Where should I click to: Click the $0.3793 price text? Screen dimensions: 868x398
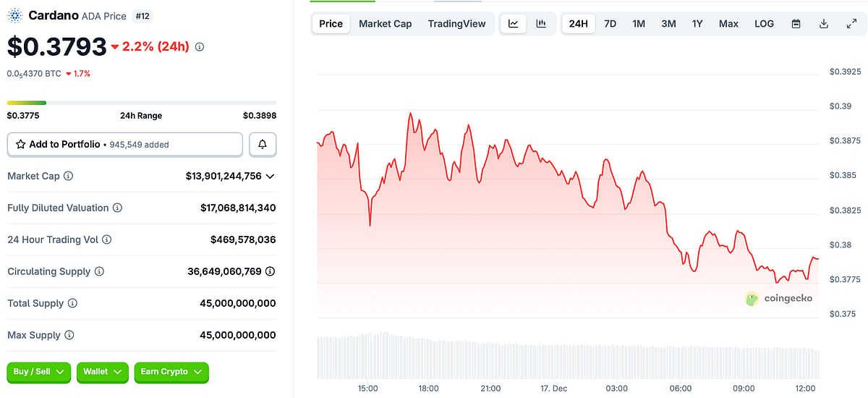click(x=57, y=47)
